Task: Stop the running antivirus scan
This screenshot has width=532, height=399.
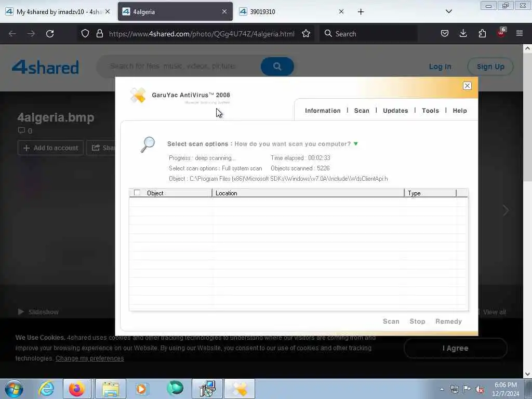Action: [417, 321]
